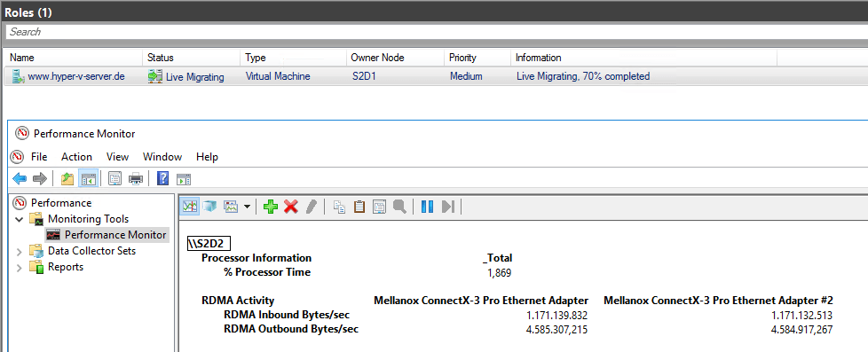The height and width of the screenshot is (352, 868).
Task: Open the View menu
Action: click(117, 157)
